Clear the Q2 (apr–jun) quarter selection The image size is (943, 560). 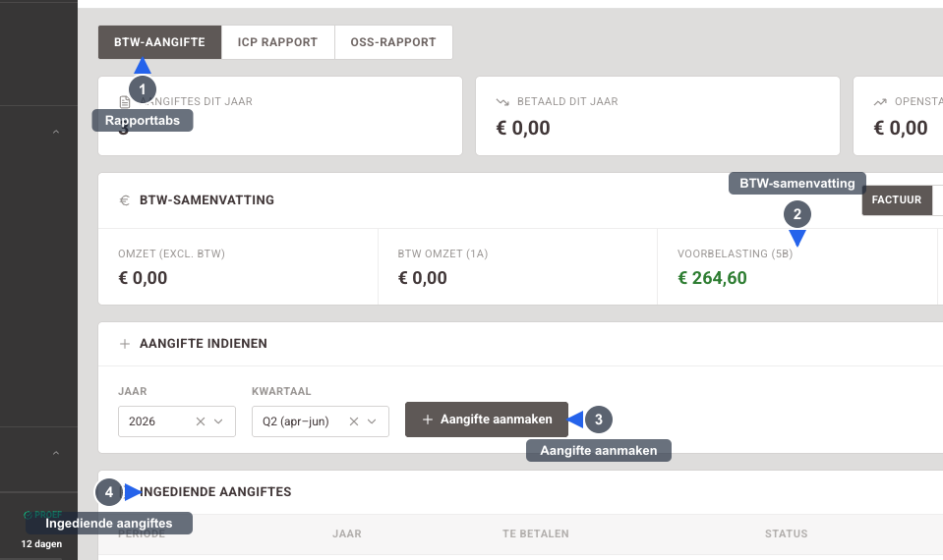point(354,421)
